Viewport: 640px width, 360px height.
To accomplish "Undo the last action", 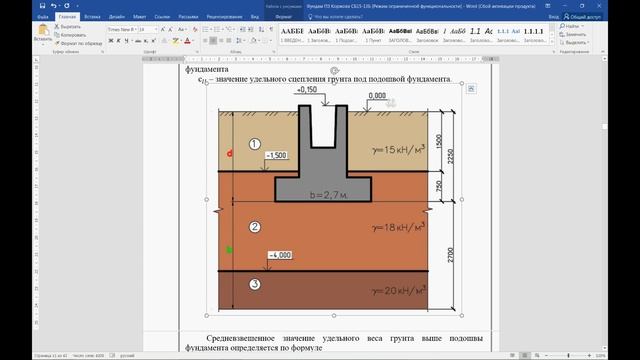I will click(53, 6).
